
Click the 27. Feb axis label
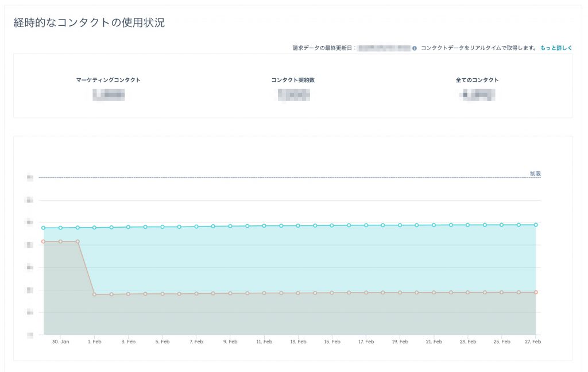533,342
